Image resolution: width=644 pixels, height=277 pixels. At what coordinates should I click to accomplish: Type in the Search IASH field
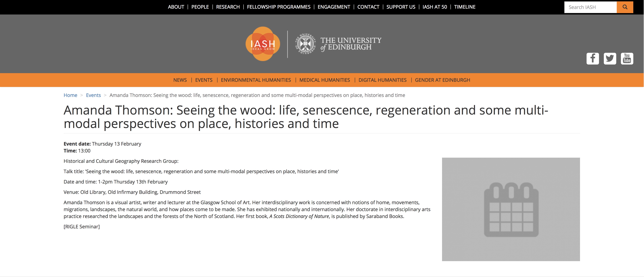[590, 7]
